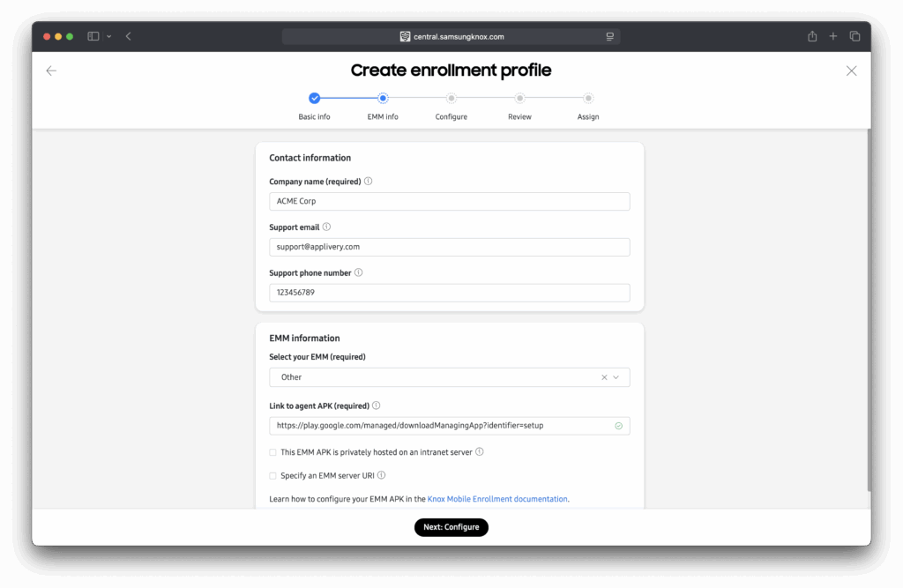Show info icon next to Support email
903x588 pixels.
click(326, 227)
